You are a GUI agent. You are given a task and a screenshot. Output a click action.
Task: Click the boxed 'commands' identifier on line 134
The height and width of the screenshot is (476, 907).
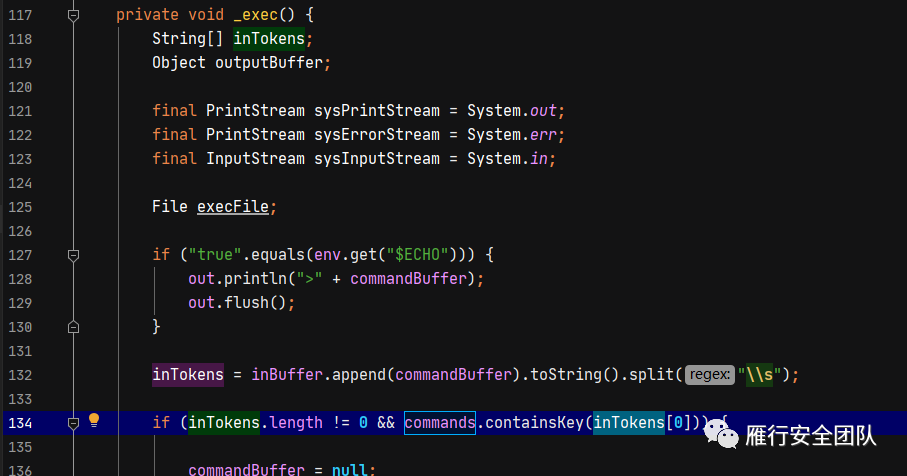440,423
